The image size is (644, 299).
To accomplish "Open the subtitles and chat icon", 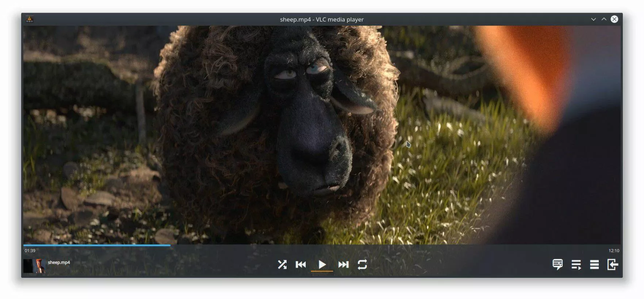I will 557,264.
